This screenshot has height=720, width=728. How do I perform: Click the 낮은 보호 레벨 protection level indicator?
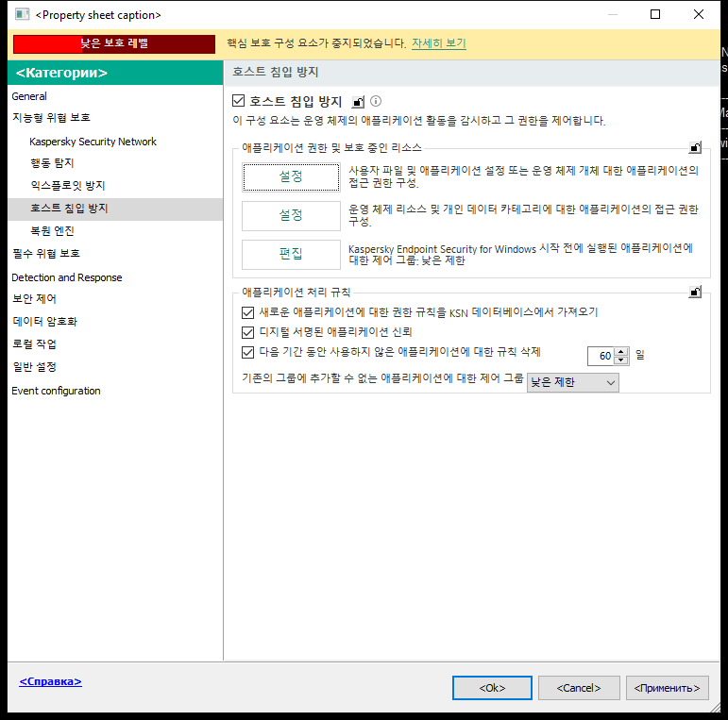point(114,44)
